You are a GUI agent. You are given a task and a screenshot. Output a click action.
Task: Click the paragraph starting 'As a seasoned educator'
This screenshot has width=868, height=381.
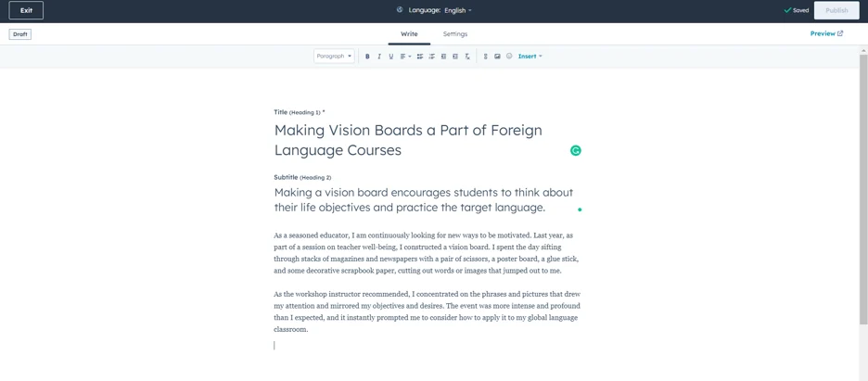427,253
